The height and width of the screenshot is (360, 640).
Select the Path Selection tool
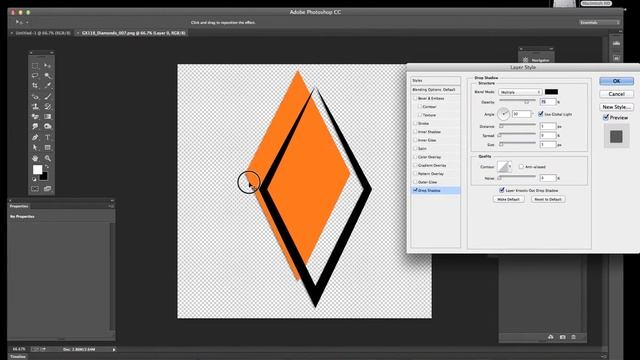[35, 148]
